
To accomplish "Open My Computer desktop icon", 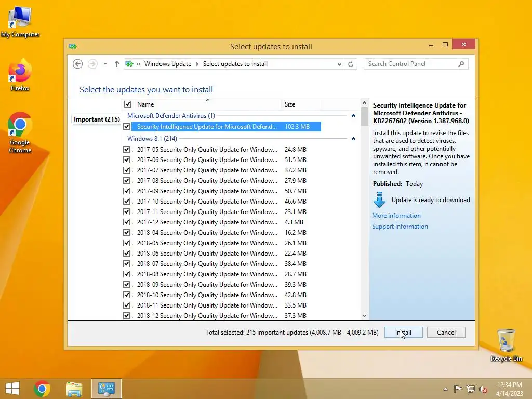I will 20,21.
